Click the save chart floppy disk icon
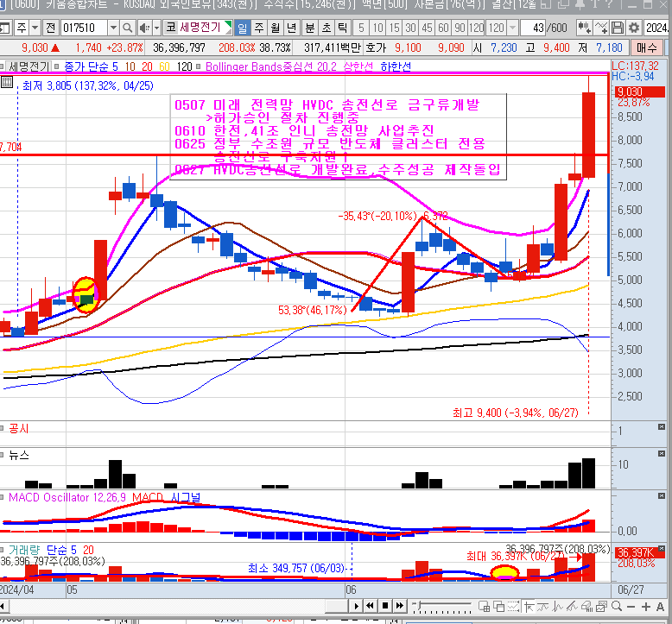The height and width of the screenshot is (624, 672). coord(618,28)
